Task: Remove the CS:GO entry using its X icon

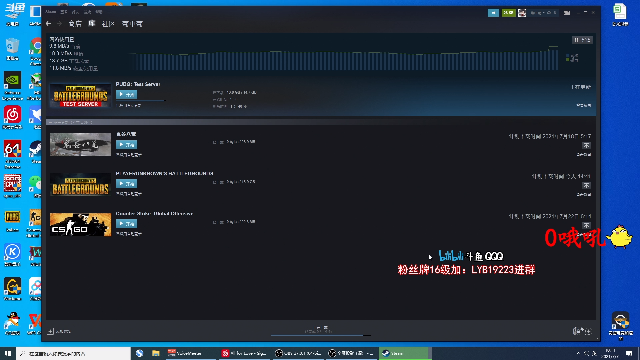Action: (586, 225)
